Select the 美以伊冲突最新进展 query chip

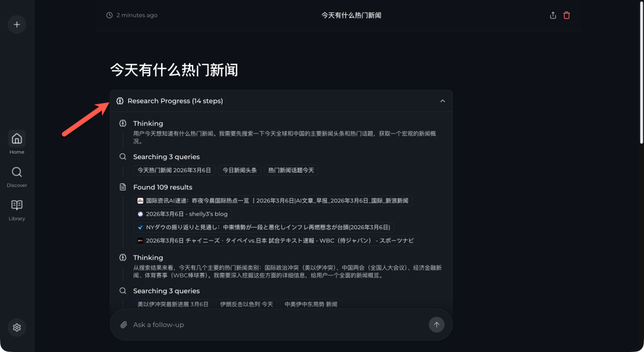(172, 304)
